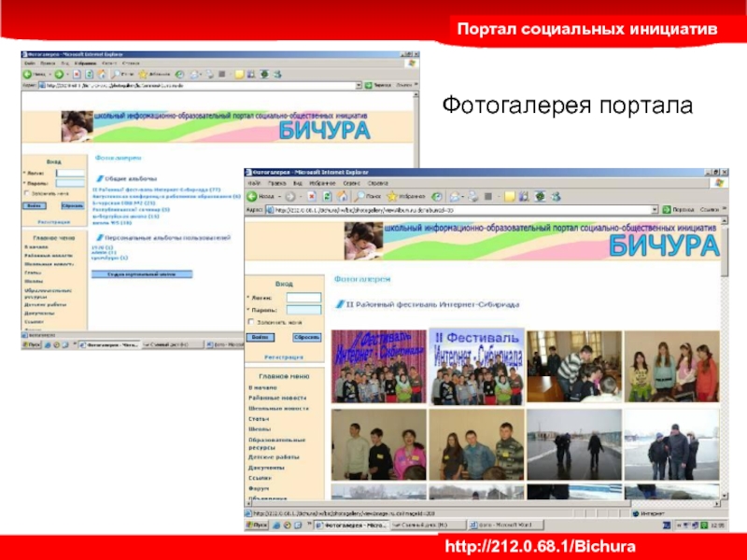This screenshot has width=747, height=560.
Task: Click the green Back arrow in the back browser window
Action: click(28, 75)
